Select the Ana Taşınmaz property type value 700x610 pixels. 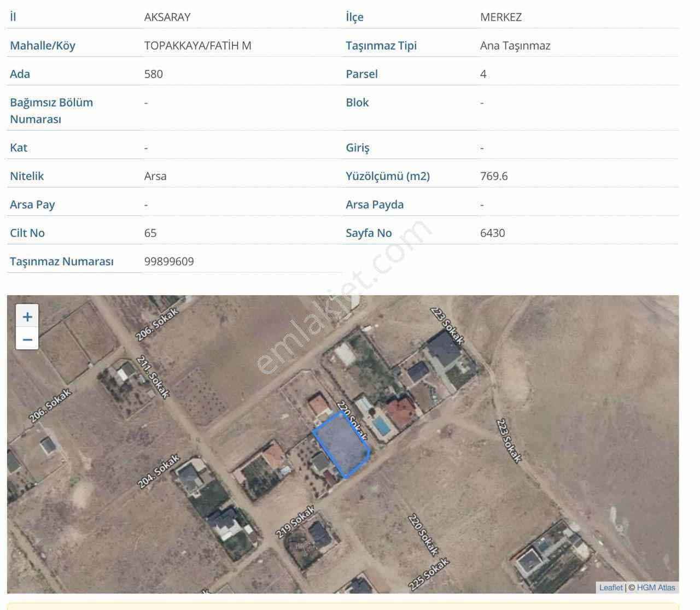(x=515, y=45)
